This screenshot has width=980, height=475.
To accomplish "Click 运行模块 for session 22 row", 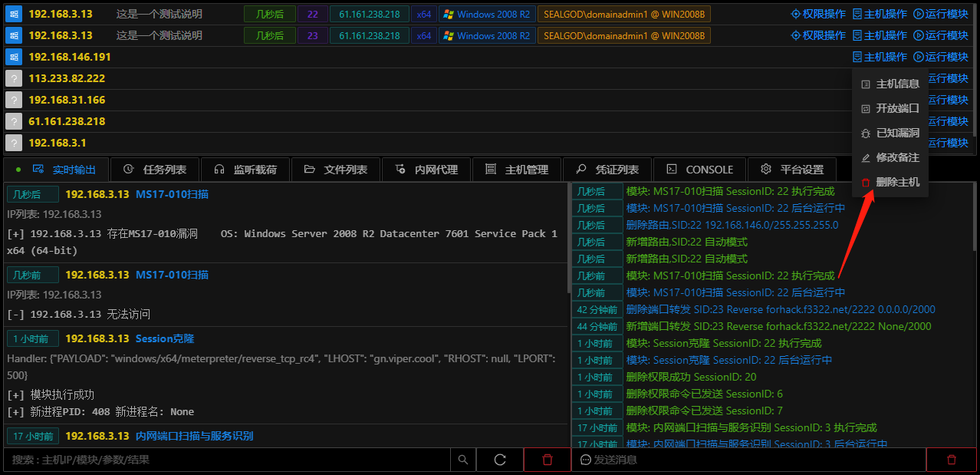I will pyautogui.click(x=941, y=14).
